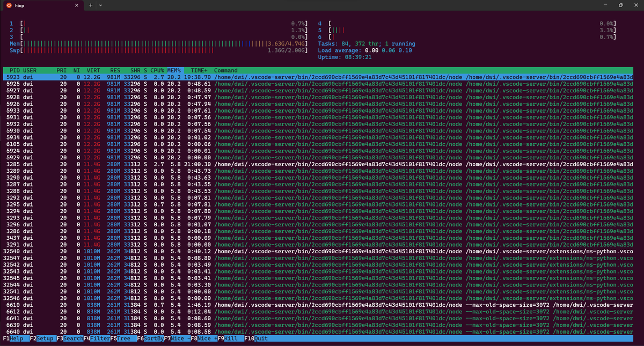Select ms-python process row PID 32540
Viewport: 644px width, 346px height.
coord(318,251)
